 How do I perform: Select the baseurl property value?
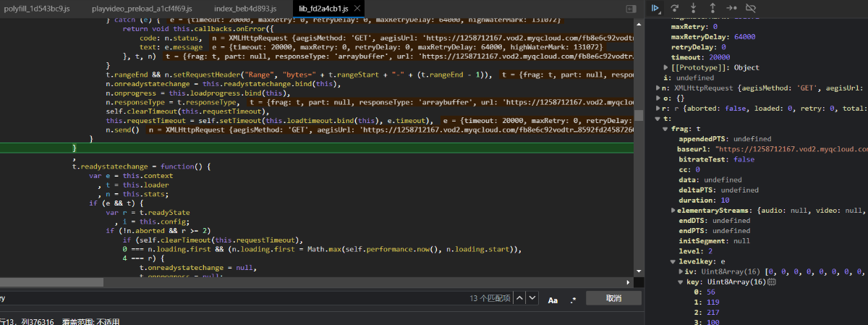tap(790, 149)
